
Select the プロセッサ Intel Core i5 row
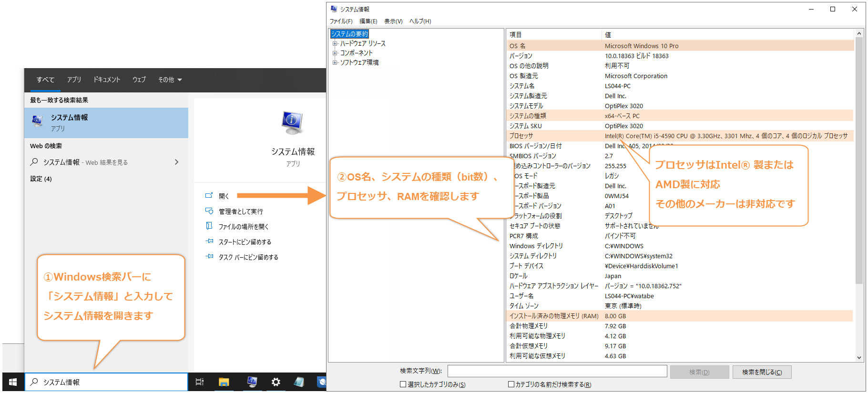pyautogui.click(x=680, y=136)
